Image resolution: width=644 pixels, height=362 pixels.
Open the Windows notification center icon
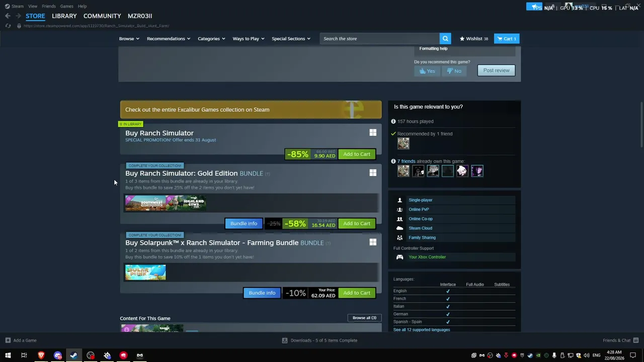click(x=633, y=355)
